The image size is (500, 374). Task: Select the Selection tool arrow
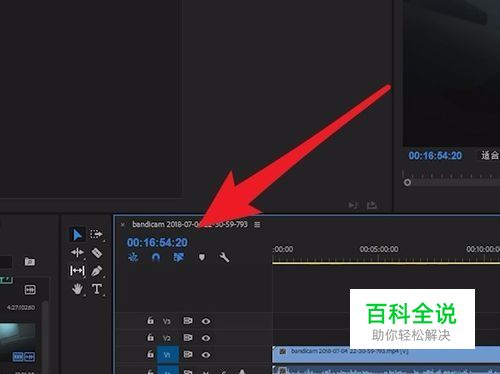click(x=77, y=235)
